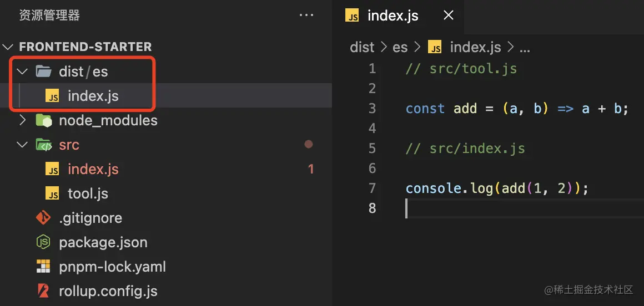
Task: Collapse the dist/es folder chevron
Action: click(22, 72)
